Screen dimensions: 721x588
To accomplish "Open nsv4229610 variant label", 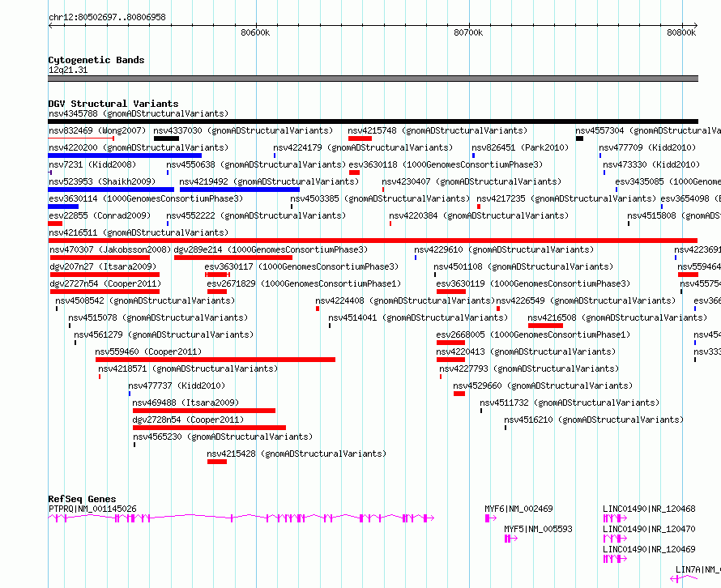I will pos(504,249).
